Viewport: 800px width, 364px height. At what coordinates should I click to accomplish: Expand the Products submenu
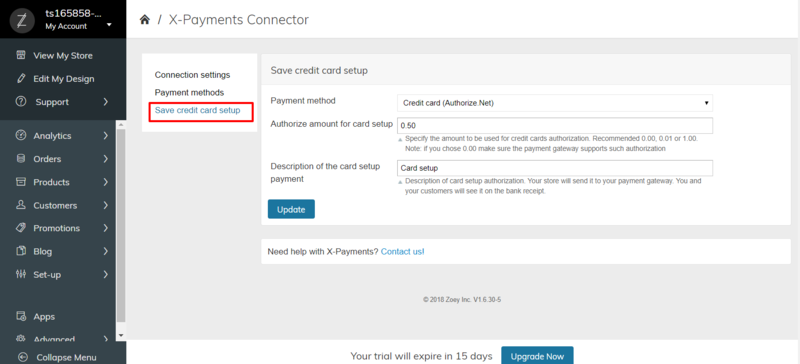click(106, 182)
